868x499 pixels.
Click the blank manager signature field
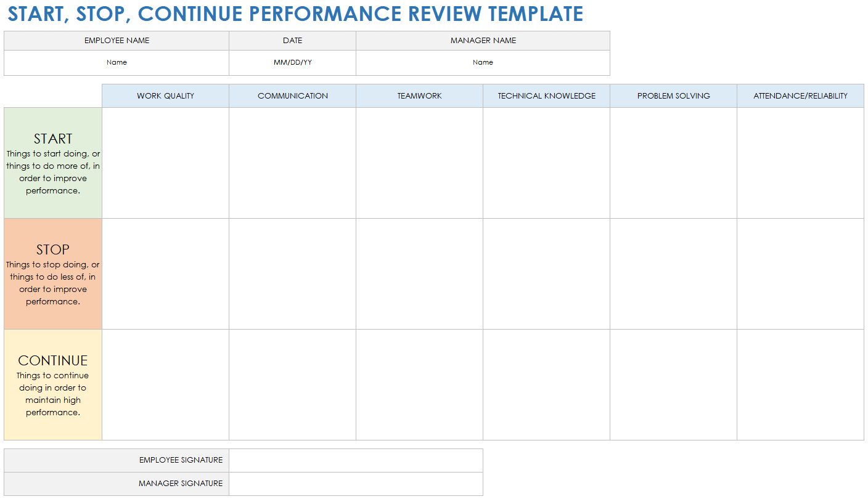point(356,484)
